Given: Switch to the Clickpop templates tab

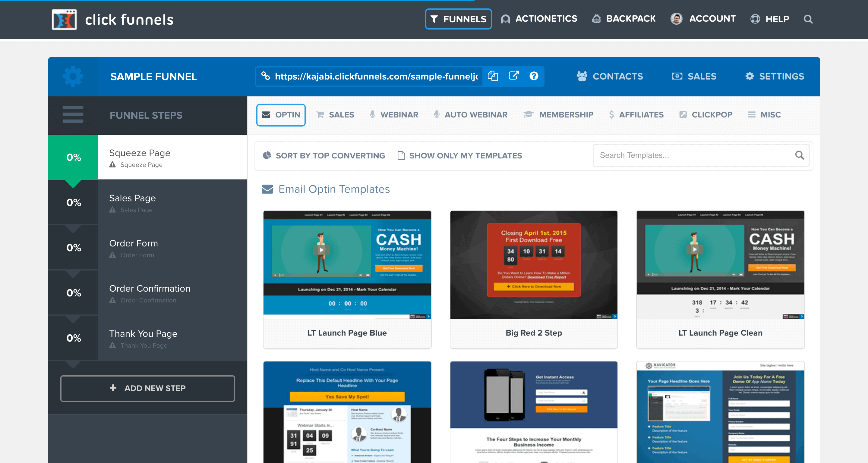Looking at the screenshot, I should coord(705,115).
